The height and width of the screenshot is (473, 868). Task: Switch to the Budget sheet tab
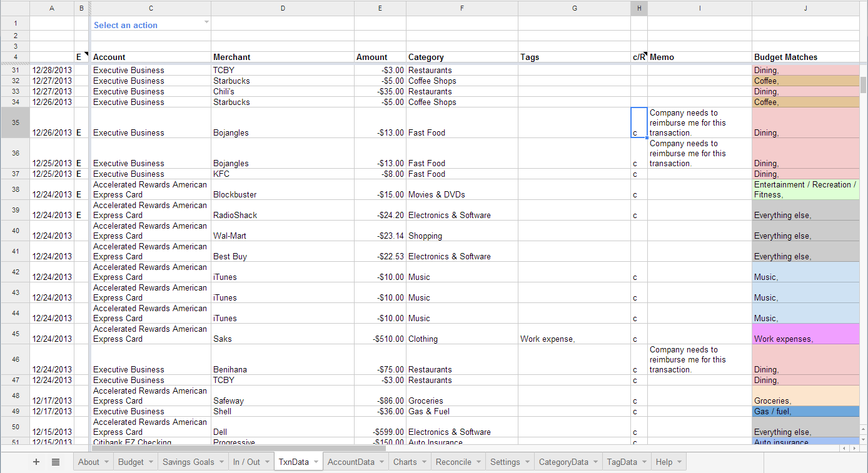pos(131,462)
